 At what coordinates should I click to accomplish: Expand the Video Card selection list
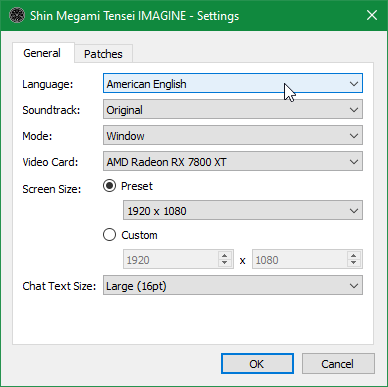click(x=233, y=161)
